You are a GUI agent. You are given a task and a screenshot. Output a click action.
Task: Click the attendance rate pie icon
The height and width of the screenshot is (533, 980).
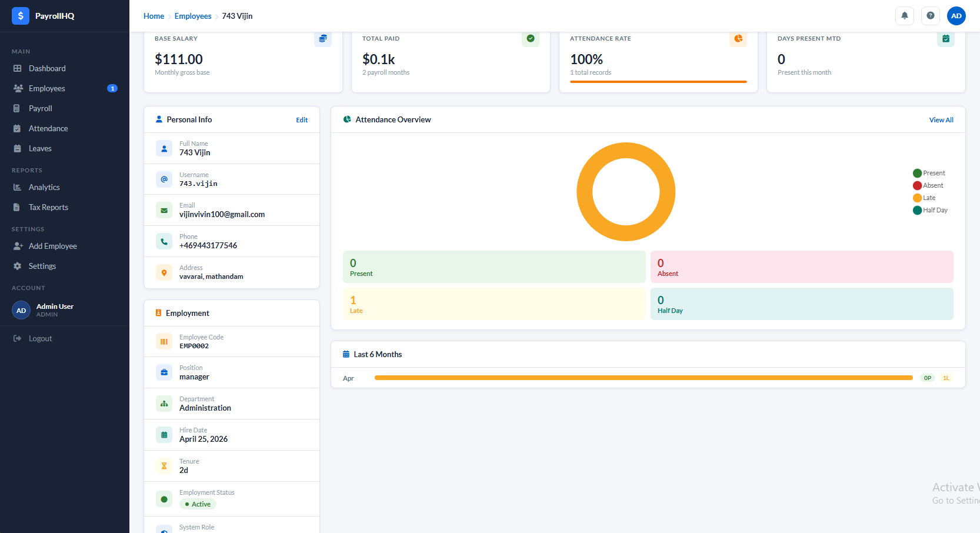coord(738,39)
